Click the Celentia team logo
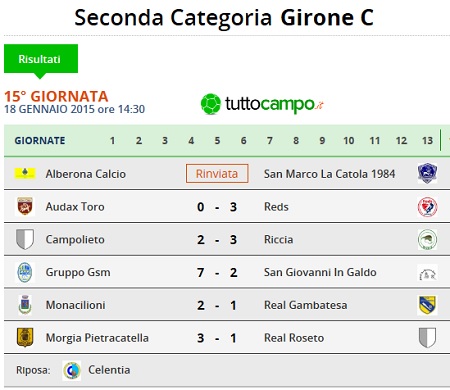Viewport: 450px width, 390px height. pos(72,370)
